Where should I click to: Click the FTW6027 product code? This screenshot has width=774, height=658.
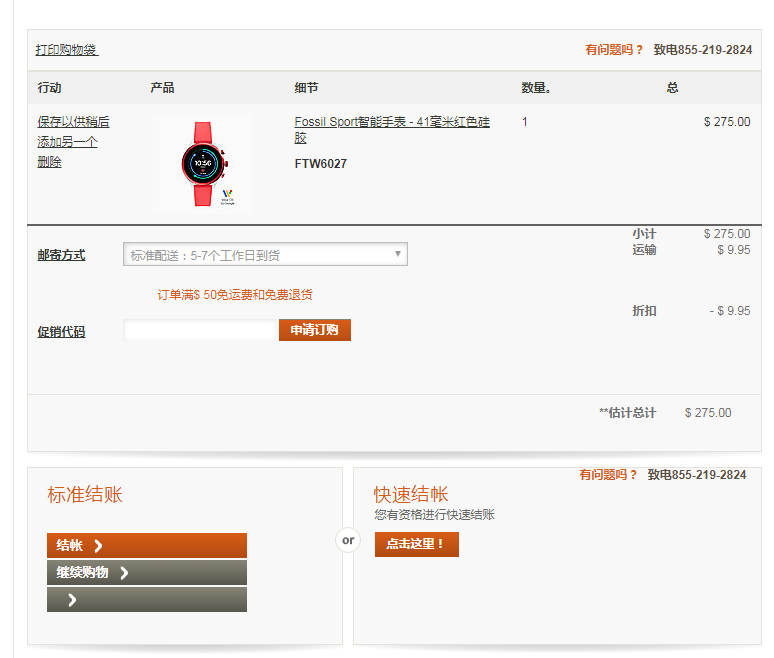[x=321, y=164]
